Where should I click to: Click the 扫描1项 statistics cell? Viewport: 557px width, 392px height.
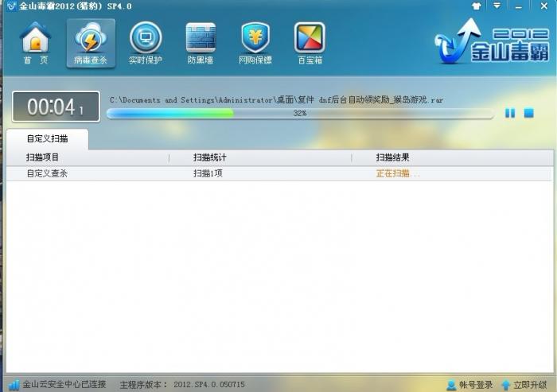point(208,173)
